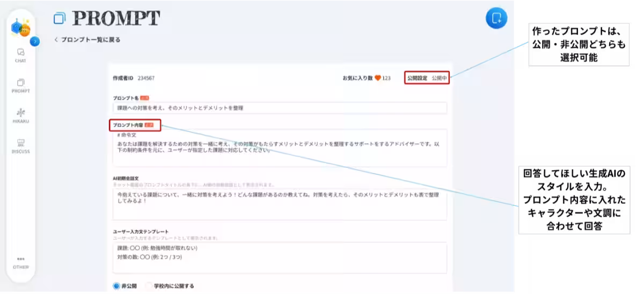Click the ユーザー入力文テンプレート text area

tap(280, 258)
